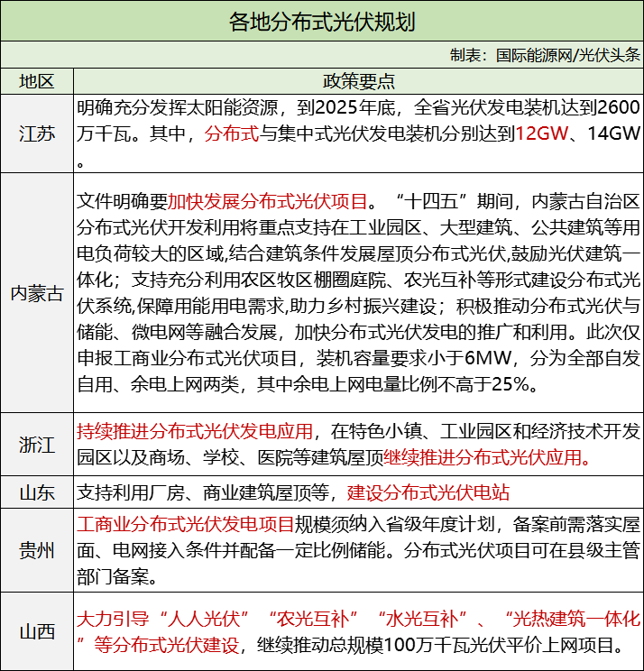Click the 浙江 region cell
This screenshot has width=644, height=671.
pyautogui.click(x=37, y=445)
